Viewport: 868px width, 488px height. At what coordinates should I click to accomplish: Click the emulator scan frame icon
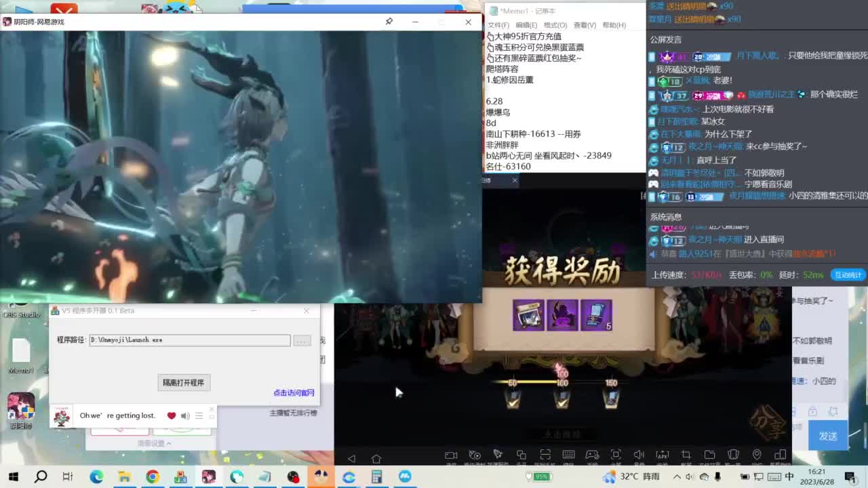(x=545, y=455)
